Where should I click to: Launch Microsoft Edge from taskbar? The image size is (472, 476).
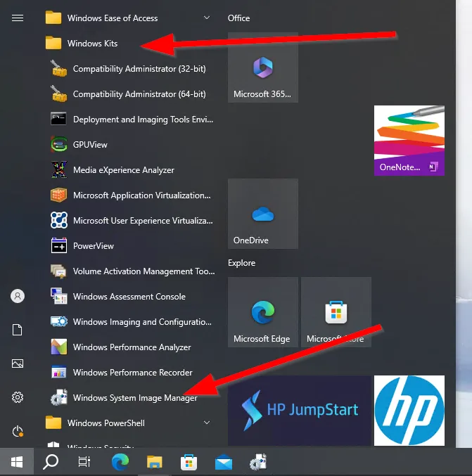pyautogui.click(x=120, y=462)
